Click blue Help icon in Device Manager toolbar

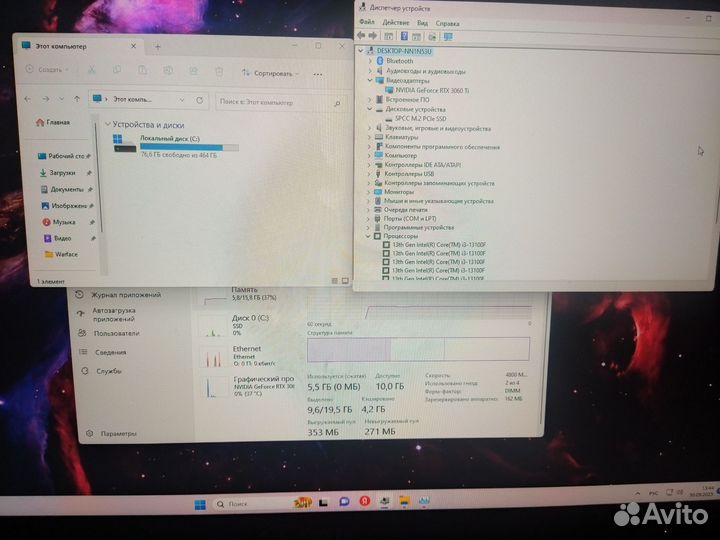click(x=404, y=36)
